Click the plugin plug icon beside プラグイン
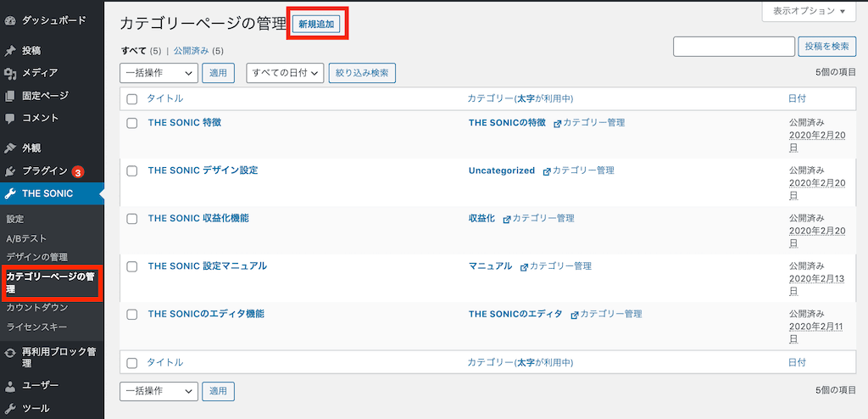The width and height of the screenshot is (868, 419). [x=9, y=171]
